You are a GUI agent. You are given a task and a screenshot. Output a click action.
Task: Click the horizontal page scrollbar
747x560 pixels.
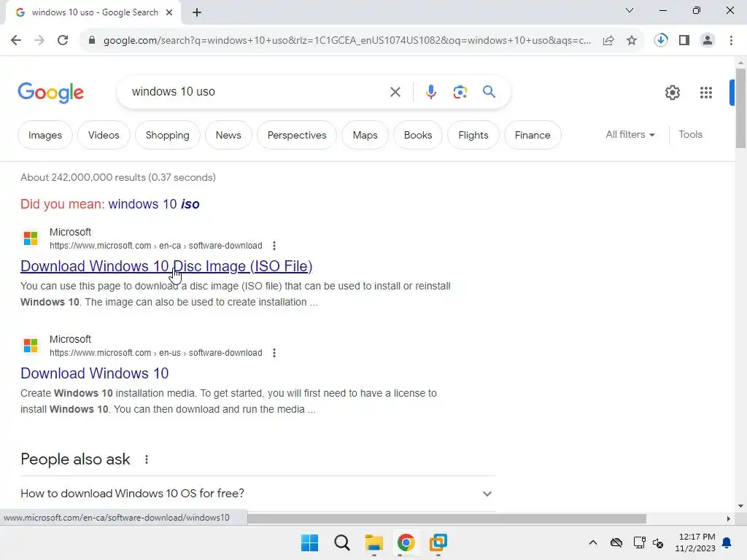pyautogui.click(x=446, y=518)
